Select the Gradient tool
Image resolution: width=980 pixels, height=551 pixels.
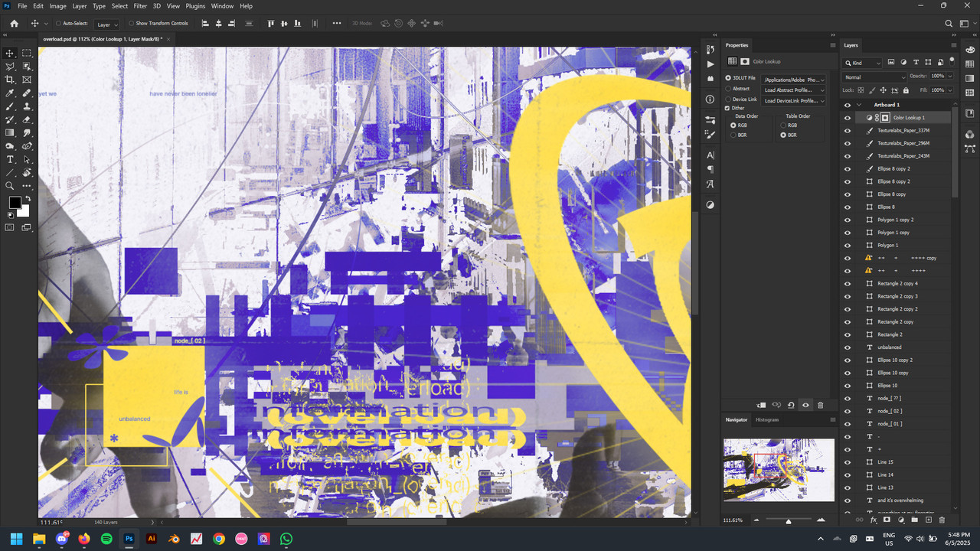click(x=11, y=132)
